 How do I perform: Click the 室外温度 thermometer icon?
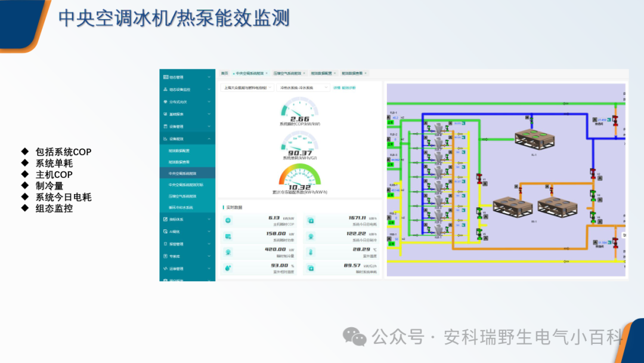point(311,252)
